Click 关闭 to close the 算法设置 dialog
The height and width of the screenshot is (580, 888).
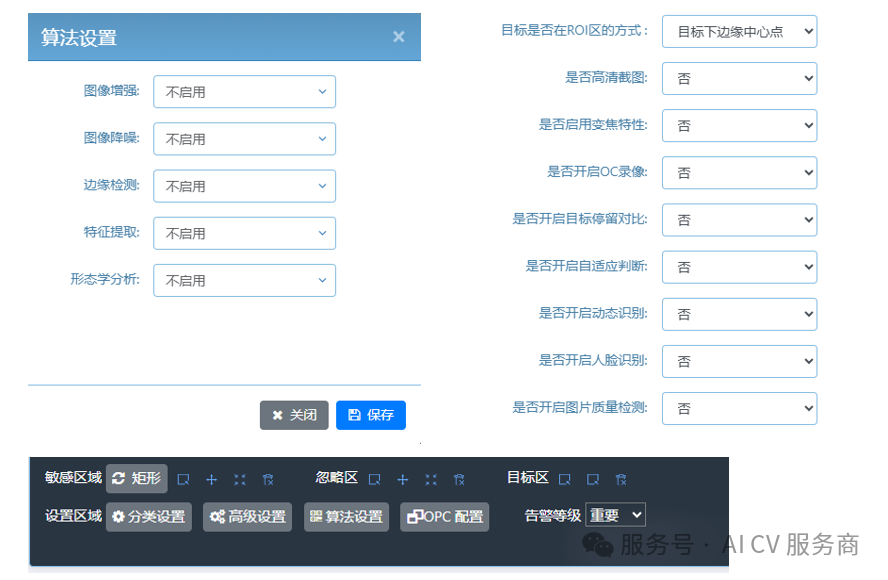tap(293, 415)
